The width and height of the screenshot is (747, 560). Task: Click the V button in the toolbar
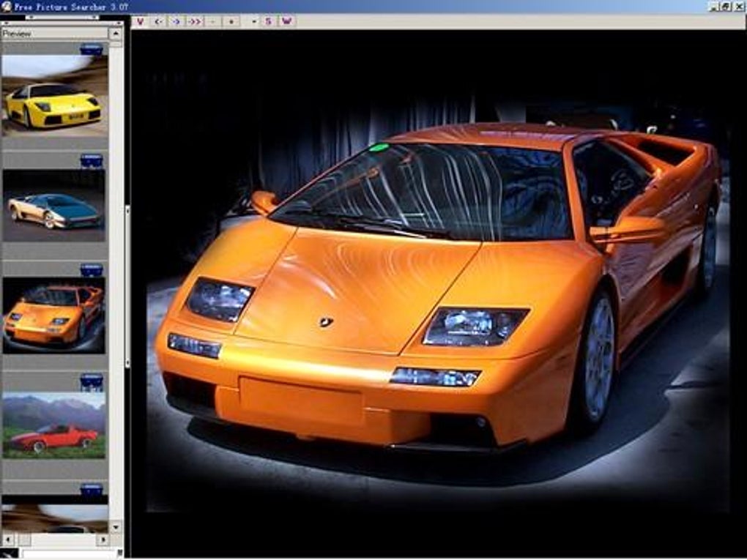[x=139, y=21]
